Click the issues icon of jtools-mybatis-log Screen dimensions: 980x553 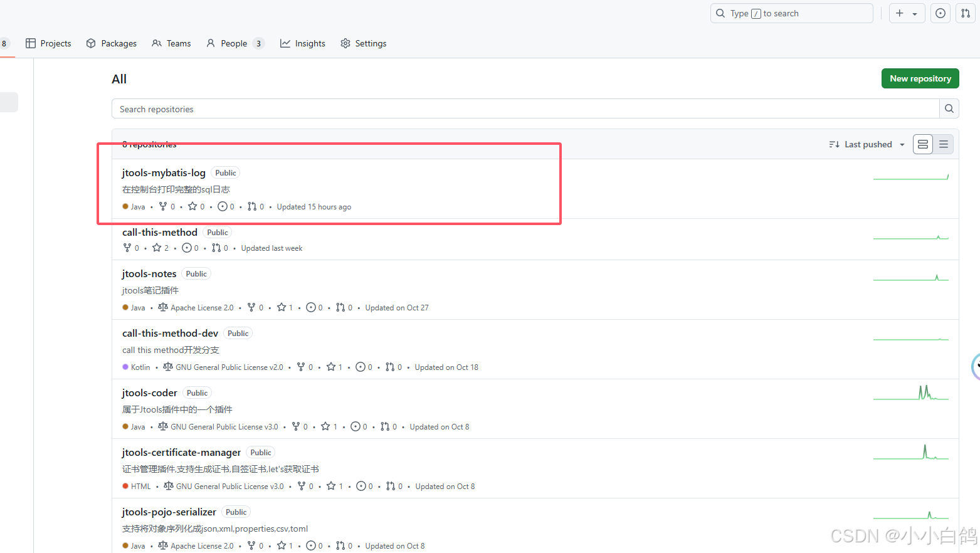pyautogui.click(x=223, y=206)
